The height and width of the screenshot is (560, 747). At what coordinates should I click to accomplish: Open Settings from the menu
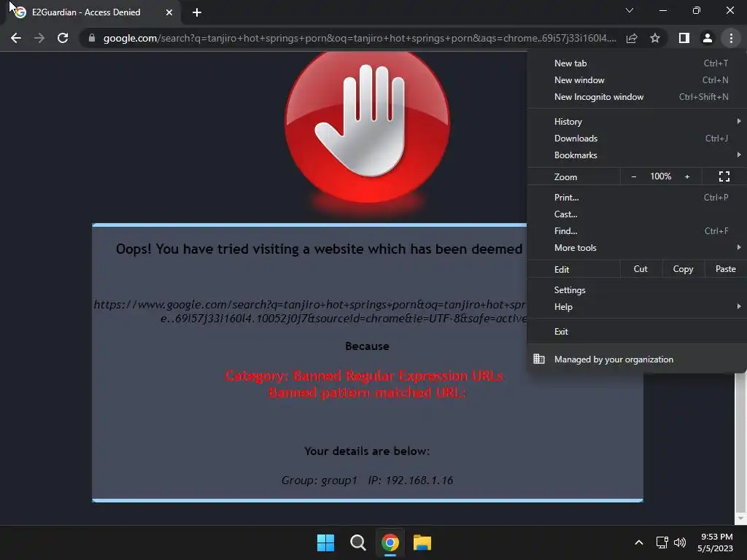637,290
